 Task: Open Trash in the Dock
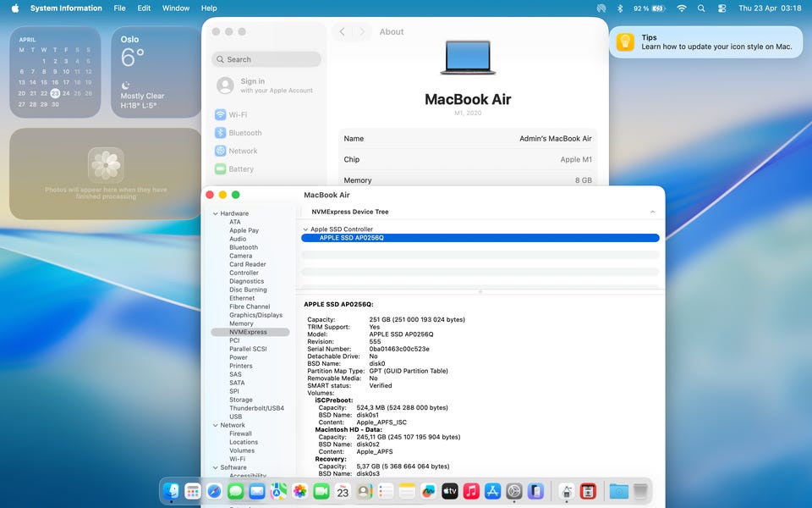pyautogui.click(x=640, y=490)
